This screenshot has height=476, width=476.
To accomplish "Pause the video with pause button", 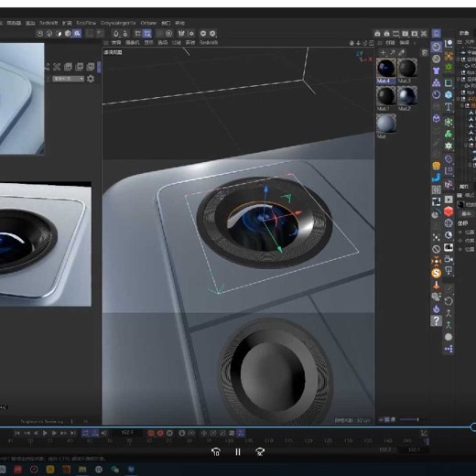I will tap(238, 452).
